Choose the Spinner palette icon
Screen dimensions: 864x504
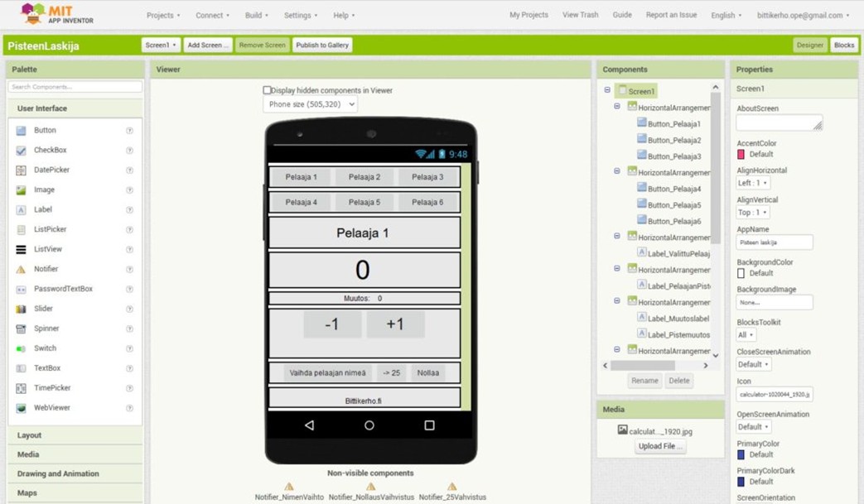[x=21, y=329]
